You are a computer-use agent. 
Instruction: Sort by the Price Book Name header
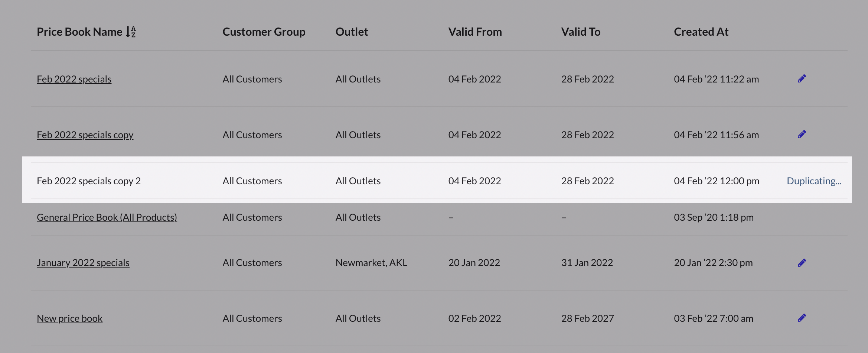click(79, 32)
